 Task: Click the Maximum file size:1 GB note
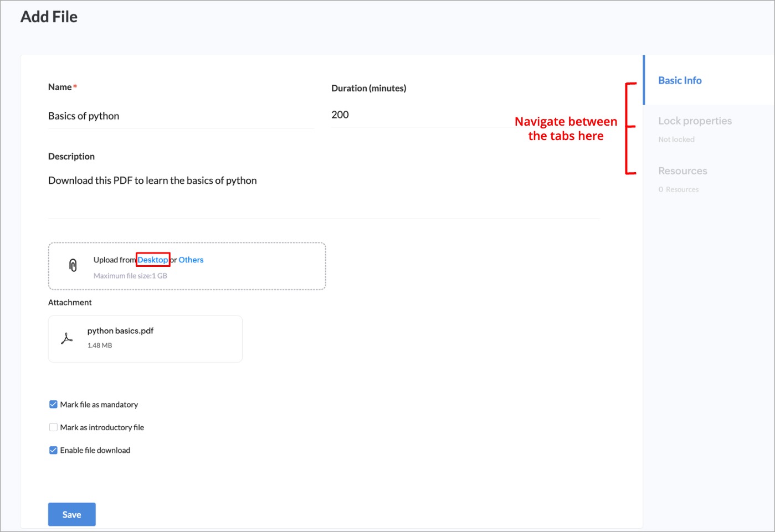pyautogui.click(x=130, y=276)
